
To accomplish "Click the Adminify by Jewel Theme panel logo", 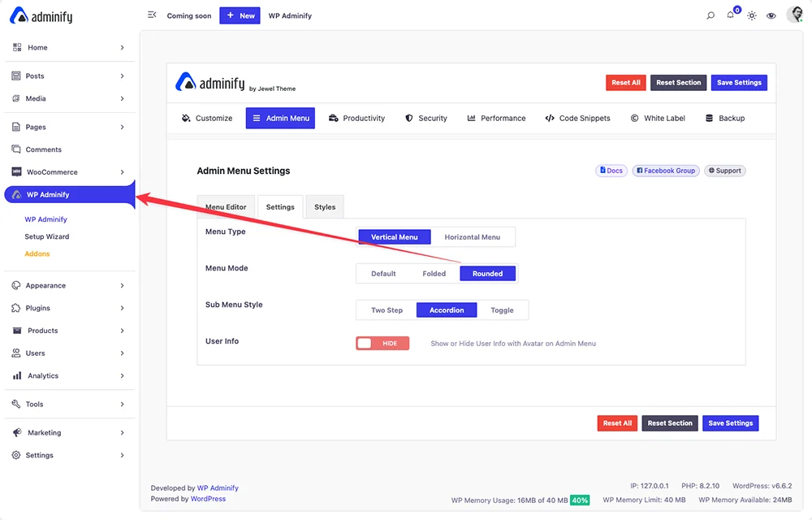I will tap(235, 83).
